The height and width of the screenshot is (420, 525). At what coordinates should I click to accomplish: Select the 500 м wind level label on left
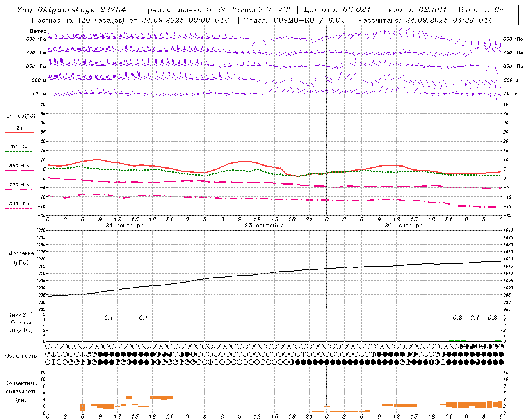click(x=39, y=80)
